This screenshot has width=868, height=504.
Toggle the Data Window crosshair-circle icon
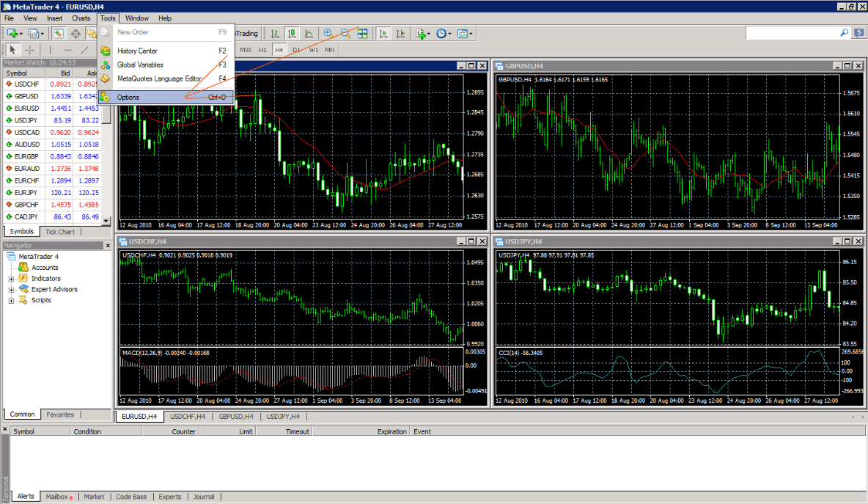[76, 34]
